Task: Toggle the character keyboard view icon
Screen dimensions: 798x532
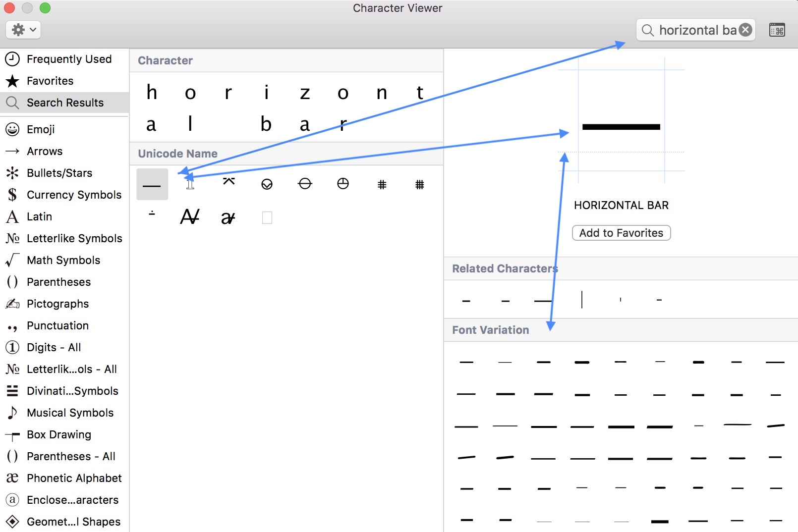Action: pos(777,30)
